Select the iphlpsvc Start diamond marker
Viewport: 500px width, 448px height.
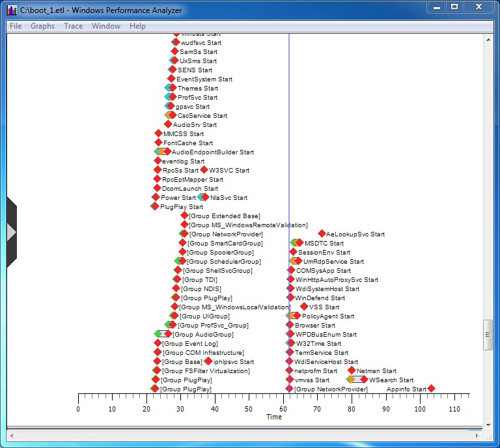click(x=208, y=361)
